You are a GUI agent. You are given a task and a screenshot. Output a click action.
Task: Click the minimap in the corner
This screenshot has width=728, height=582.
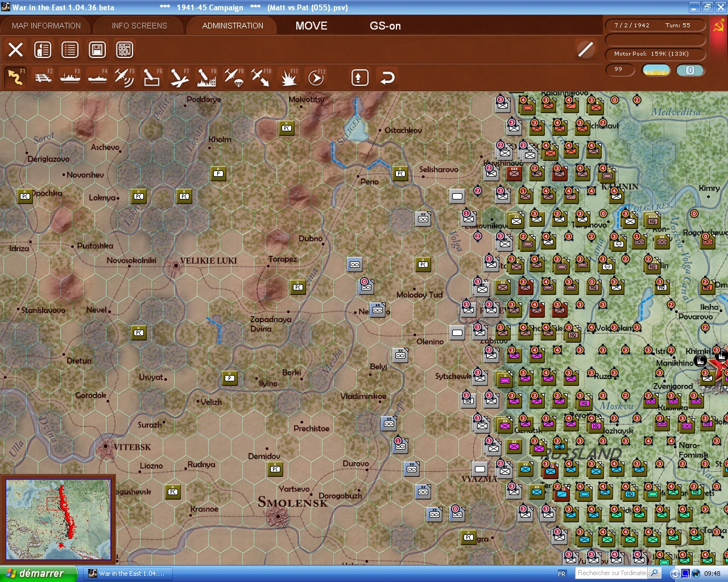(x=59, y=519)
